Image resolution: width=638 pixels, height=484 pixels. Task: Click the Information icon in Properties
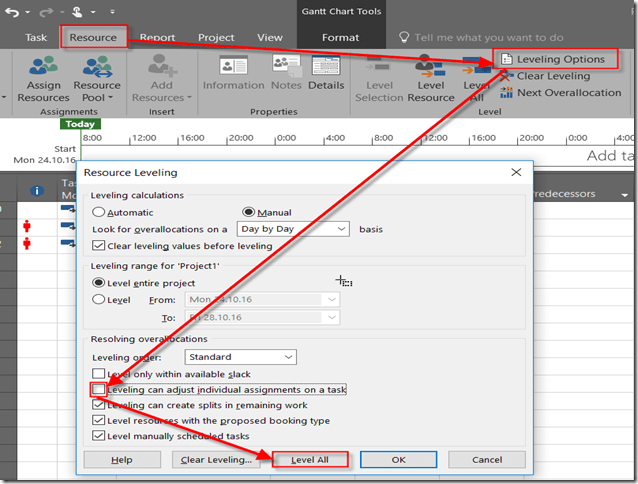click(233, 66)
